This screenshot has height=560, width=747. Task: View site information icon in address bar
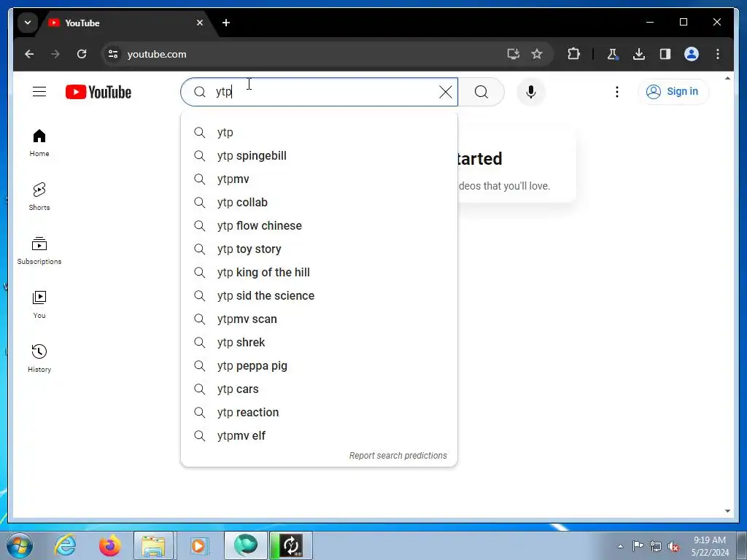tap(113, 54)
